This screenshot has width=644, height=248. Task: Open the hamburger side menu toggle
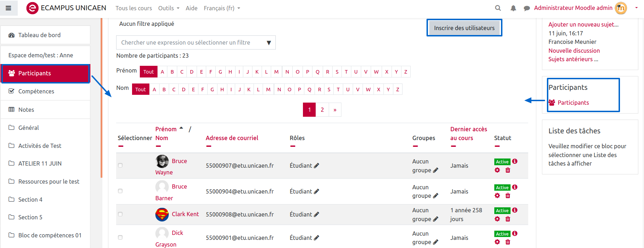point(8,8)
